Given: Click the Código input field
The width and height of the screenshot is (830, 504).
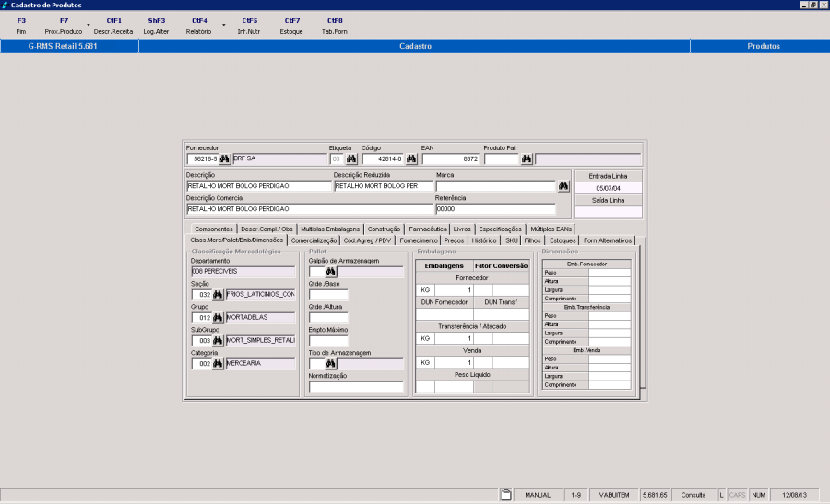Looking at the screenshot, I should point(384,158).
